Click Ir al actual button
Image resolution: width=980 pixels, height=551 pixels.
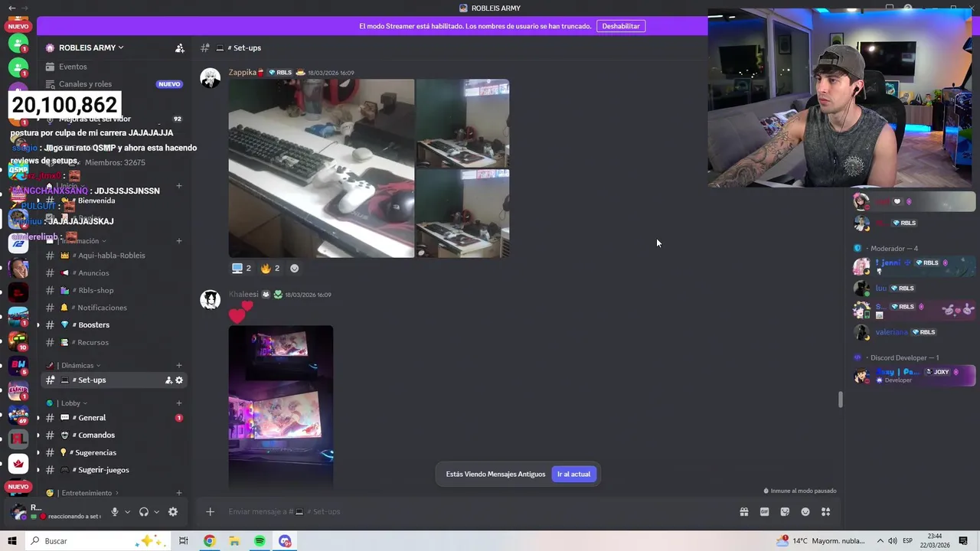coord(573,474)
